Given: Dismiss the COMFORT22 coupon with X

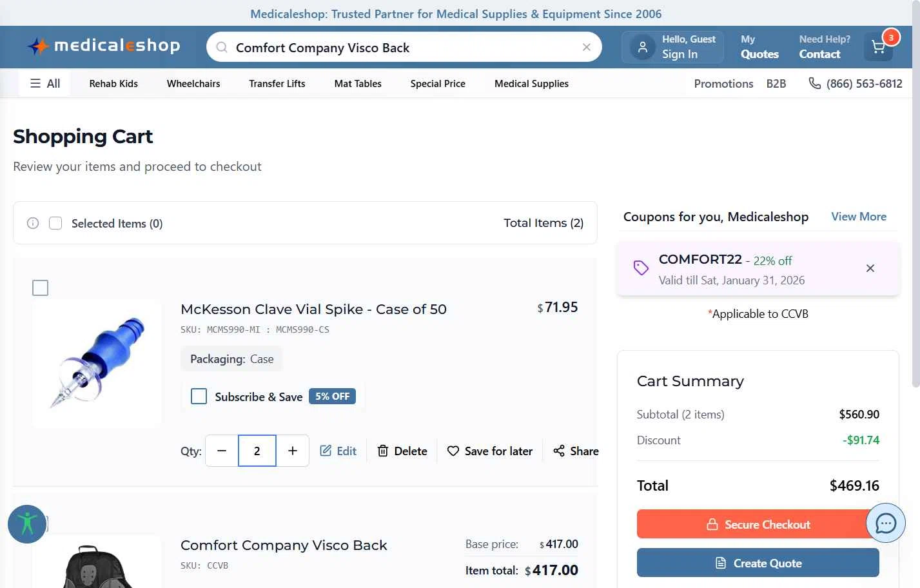Looking at the screenshot, I should point(870,268).
